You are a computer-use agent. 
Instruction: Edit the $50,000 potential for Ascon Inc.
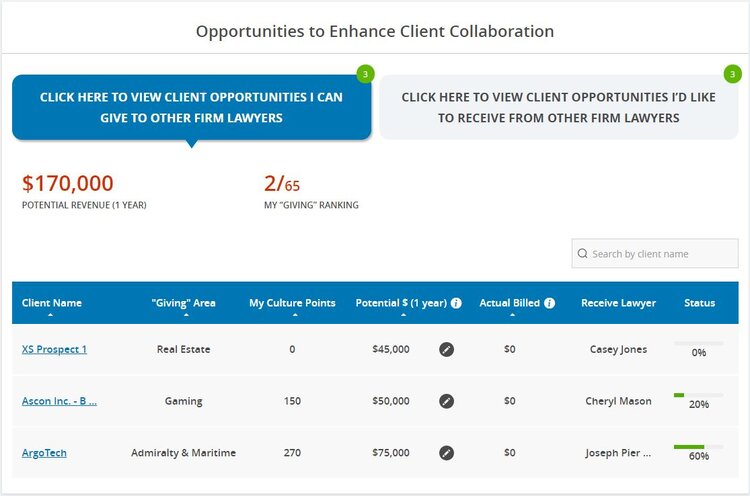pyautogui.click(x=446, y=401)
